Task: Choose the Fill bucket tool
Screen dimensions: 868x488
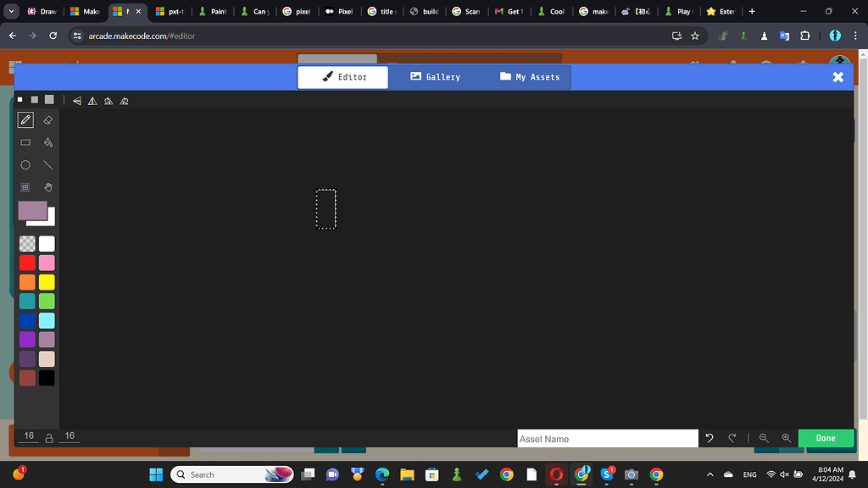Action: [x=47, y=142]
